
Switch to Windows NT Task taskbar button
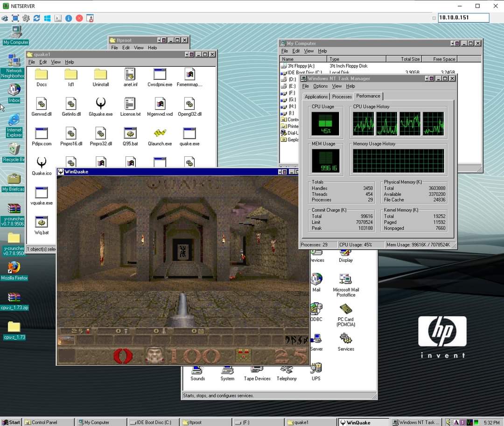click(416, 422)
